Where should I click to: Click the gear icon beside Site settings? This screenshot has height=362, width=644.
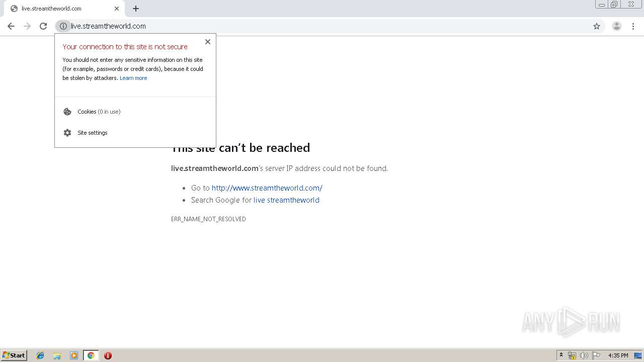coord(67,133)
